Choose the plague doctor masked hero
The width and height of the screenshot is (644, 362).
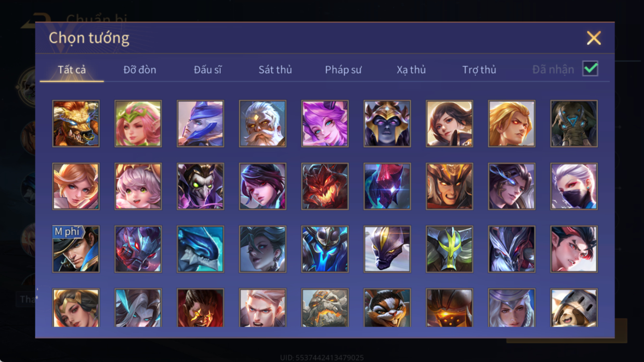click(201, 187)
